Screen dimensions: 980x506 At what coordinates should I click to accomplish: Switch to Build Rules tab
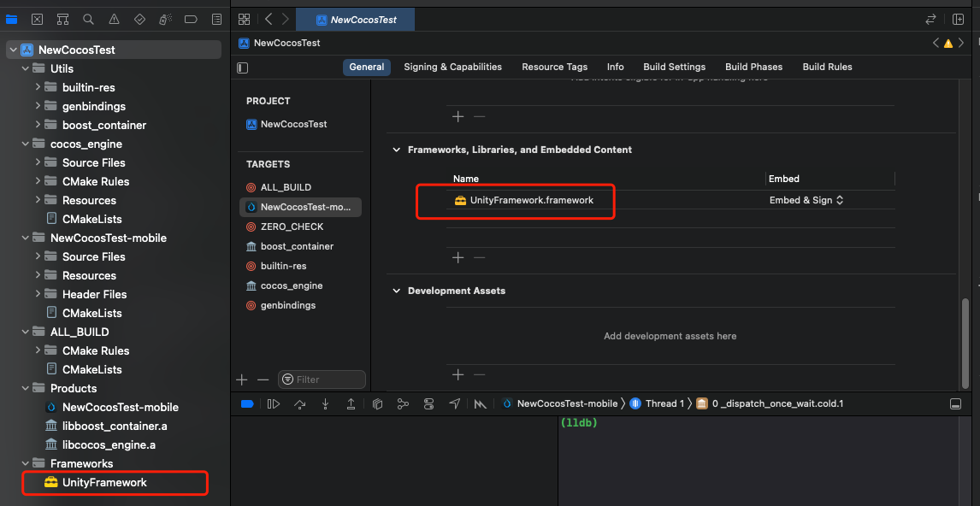point(827,67)
